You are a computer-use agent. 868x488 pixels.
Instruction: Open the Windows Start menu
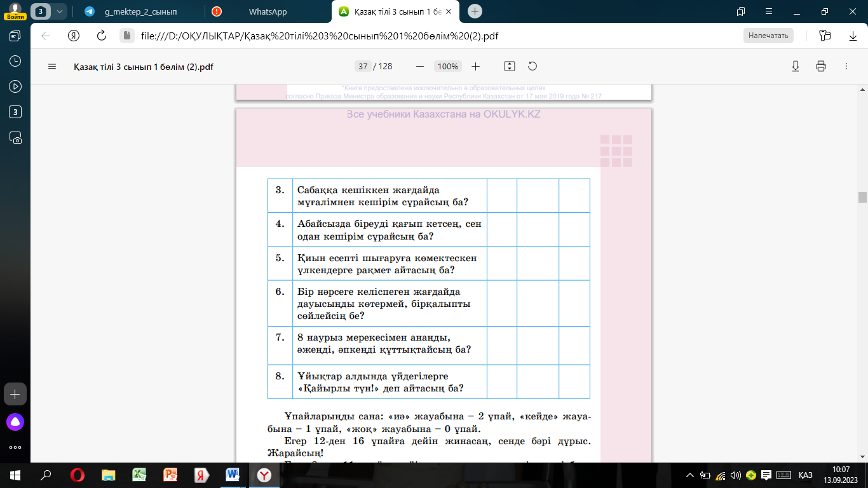[15, 475]
